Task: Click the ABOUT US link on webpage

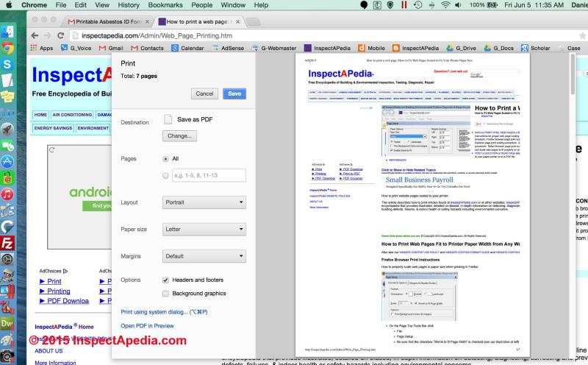Action: (49, 351)
